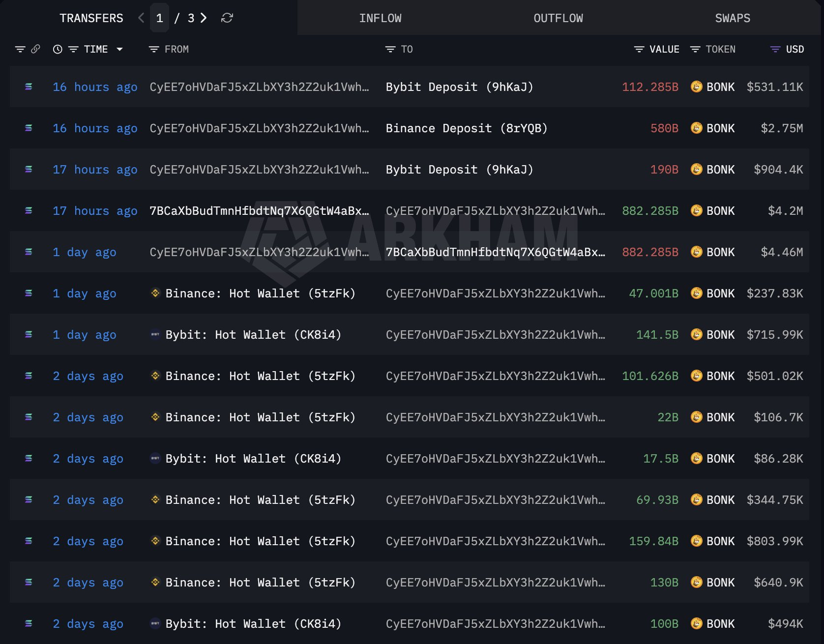Click Solana chain icon on $2.75M row
Screen dimensions: 824x644
coord(29,128)
